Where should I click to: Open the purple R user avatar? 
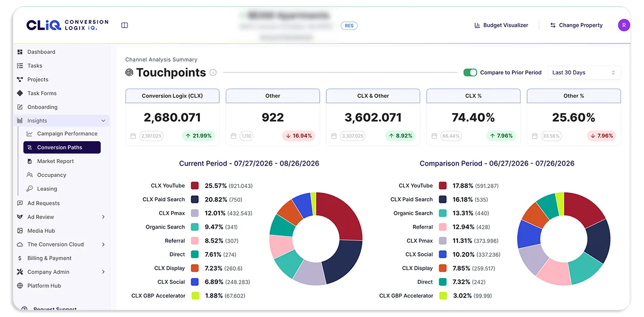click(624, 25)
